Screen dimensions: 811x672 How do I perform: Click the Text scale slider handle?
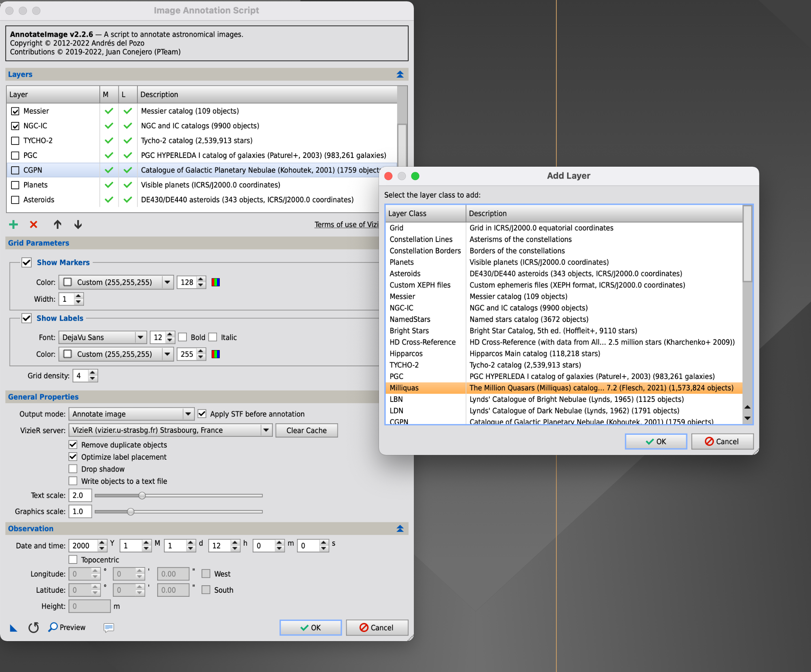[142, 495]
